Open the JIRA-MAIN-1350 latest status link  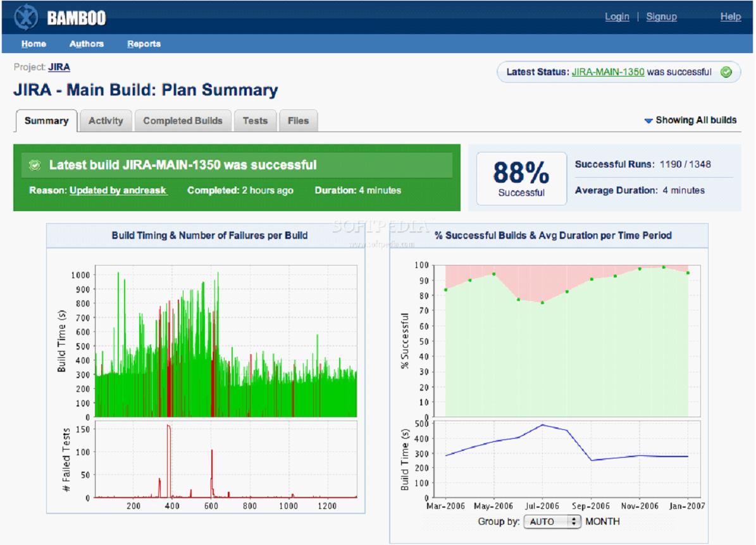pos(608,72)
